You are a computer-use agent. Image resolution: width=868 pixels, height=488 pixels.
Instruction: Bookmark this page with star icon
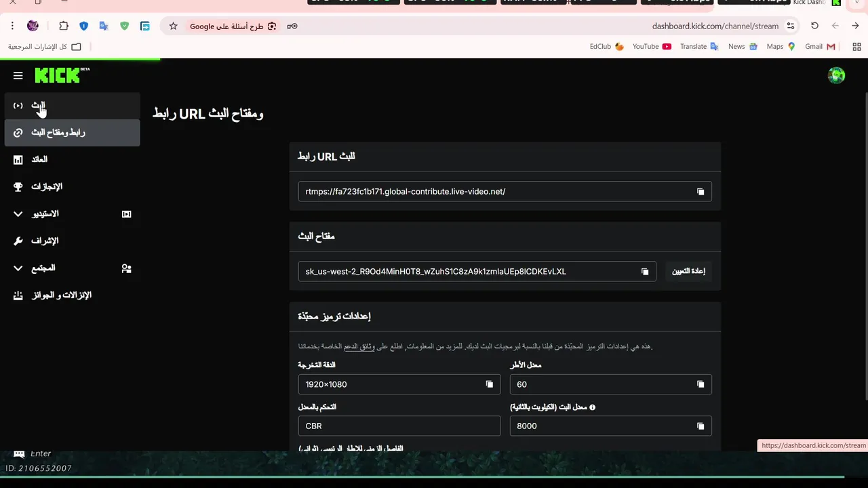[x=173, y=26]
